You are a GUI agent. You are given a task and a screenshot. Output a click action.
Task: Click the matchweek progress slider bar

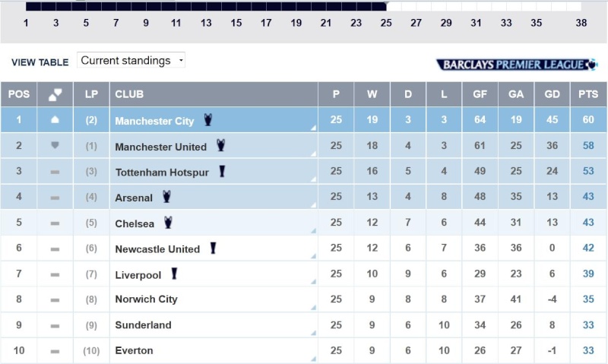(205, 6)
